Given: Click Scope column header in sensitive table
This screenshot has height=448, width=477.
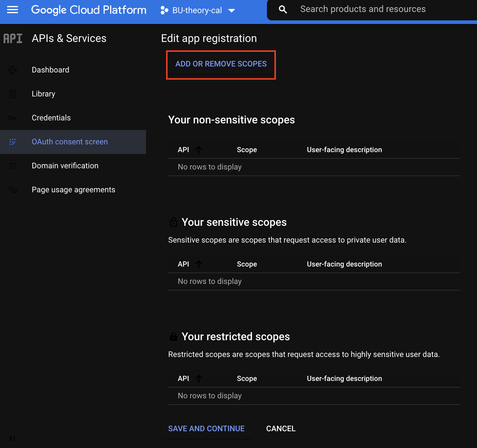Looking at the screenshot, I should coord(247,264).
